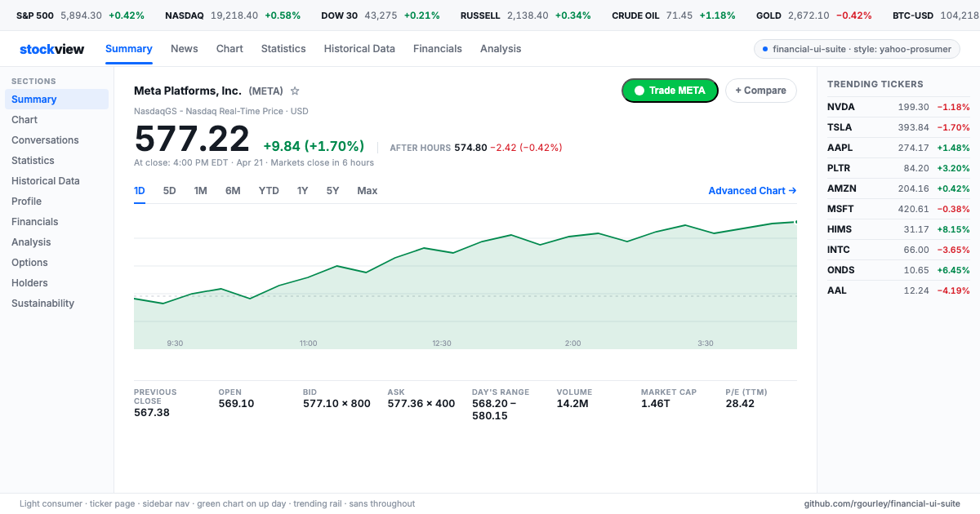Select the 5D chart range
Viewport: 980px width, 514px height.
click(x=170, y=191)
